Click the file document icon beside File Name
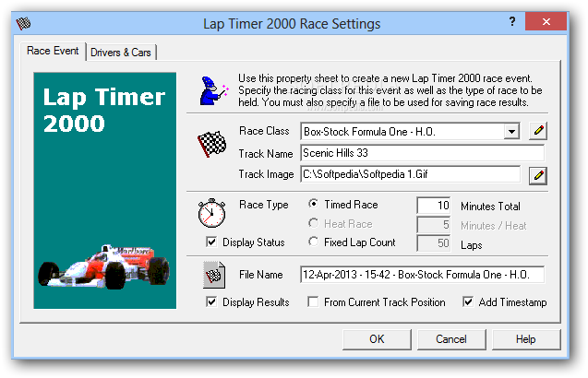This screenshot has width=588, height=378. (x=214, y=275)
